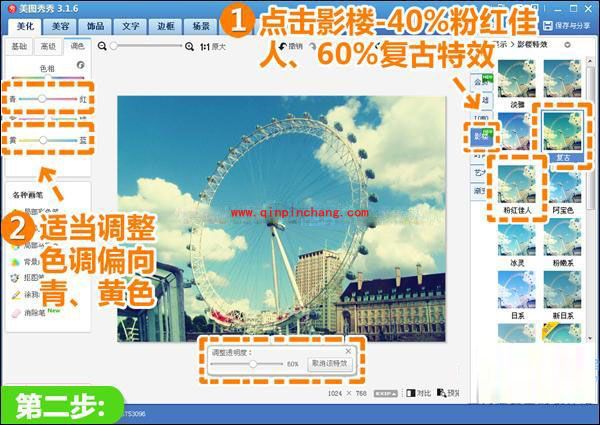600x425 pixels.
Task: Click the 取消该特效 button
Action: (330, 363)
